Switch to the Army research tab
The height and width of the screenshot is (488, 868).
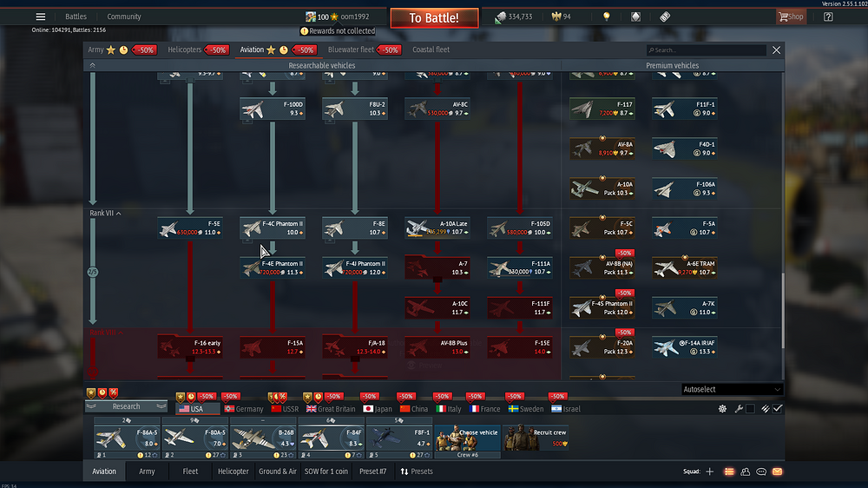[95, 49]
